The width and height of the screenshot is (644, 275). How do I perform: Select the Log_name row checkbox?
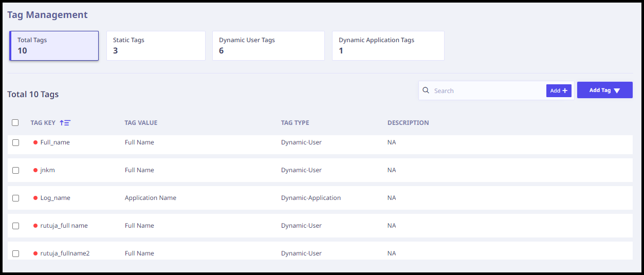click(x=15, y=198)
